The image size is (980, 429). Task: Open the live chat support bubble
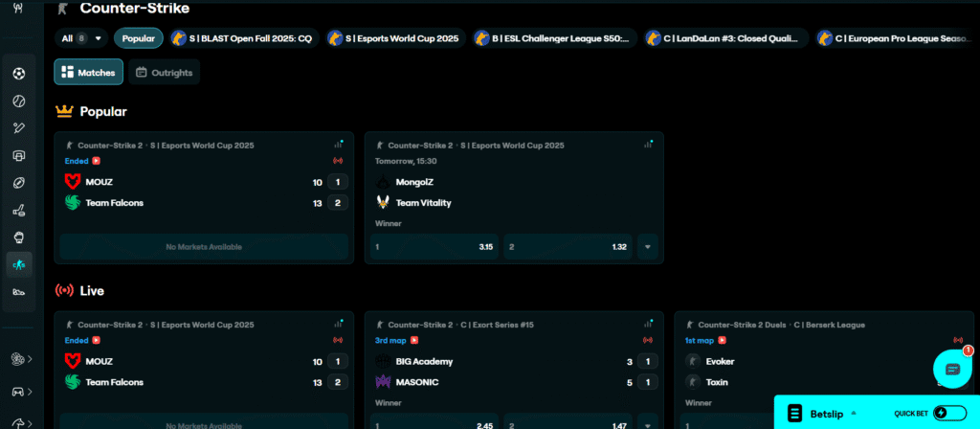click(x=952, y=369)
